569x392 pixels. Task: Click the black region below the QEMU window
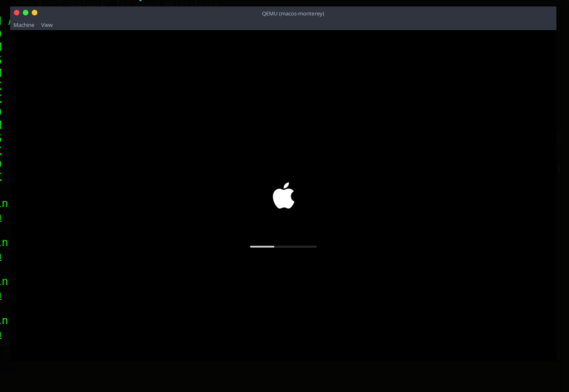(x=283, y=378)
